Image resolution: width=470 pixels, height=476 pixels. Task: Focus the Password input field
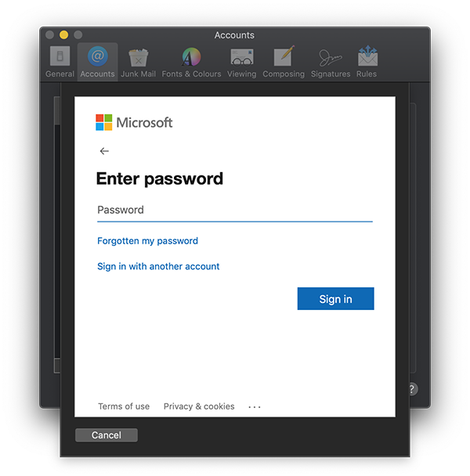coord(235,210)
